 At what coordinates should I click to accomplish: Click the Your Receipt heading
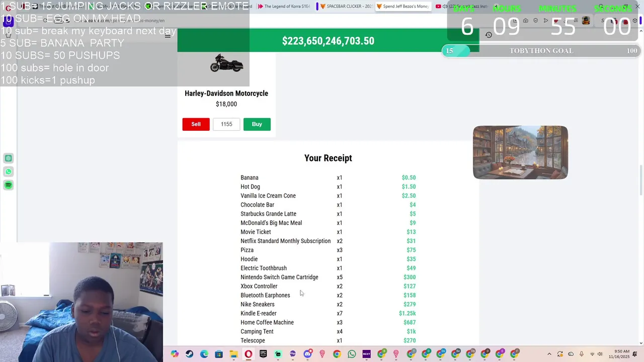point(328,158)
